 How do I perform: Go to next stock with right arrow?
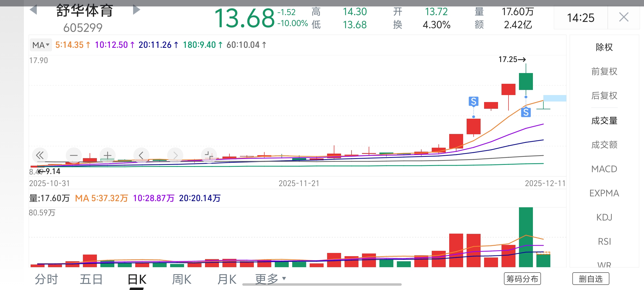(x=136, y=10)
